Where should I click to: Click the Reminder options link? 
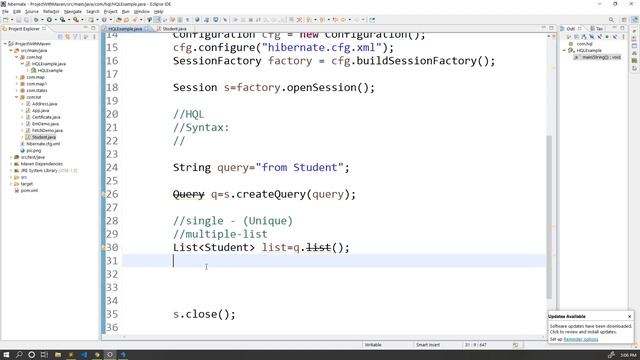click(x=580, y=339)
